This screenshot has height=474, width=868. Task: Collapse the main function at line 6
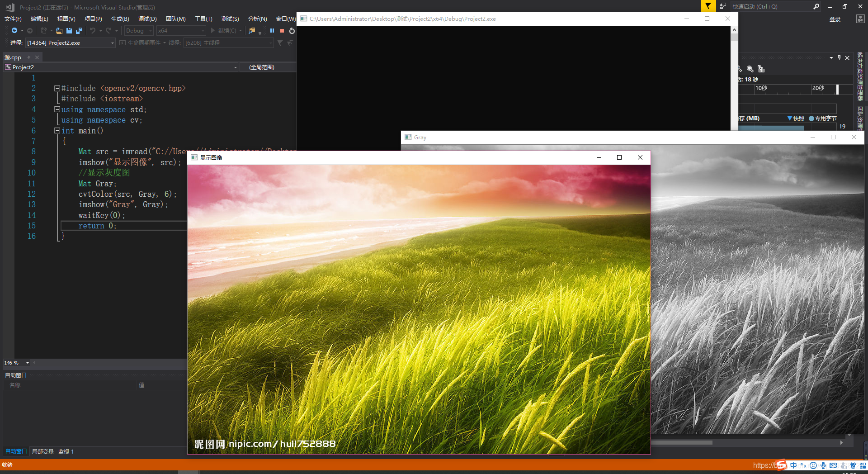click(57, 131)
